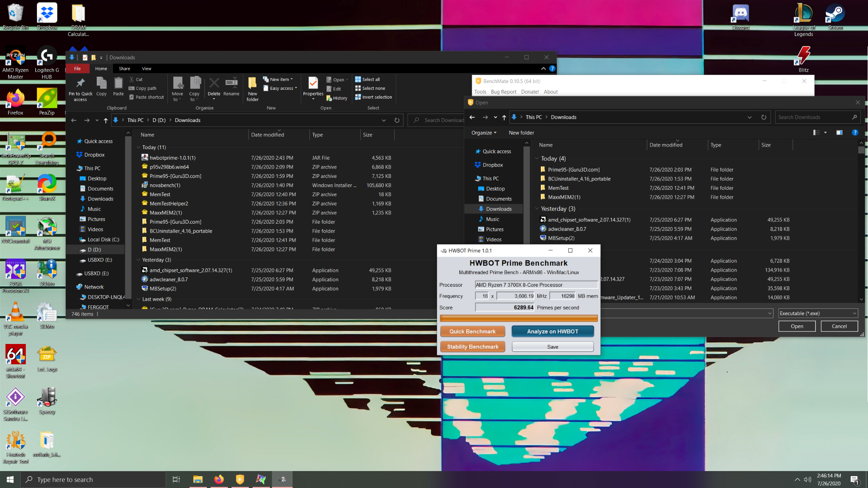Click Stability Benchmark in HWBOT Prime
This screenshot has height=488, width=868.
coord(472,347)
